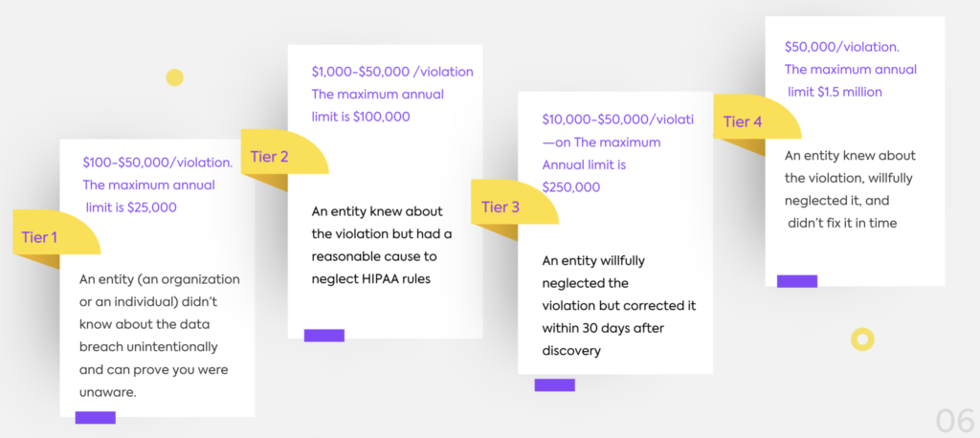Click purple bar under Tier 3 card
Screen dimensions: 980x438
coord(554,384)
